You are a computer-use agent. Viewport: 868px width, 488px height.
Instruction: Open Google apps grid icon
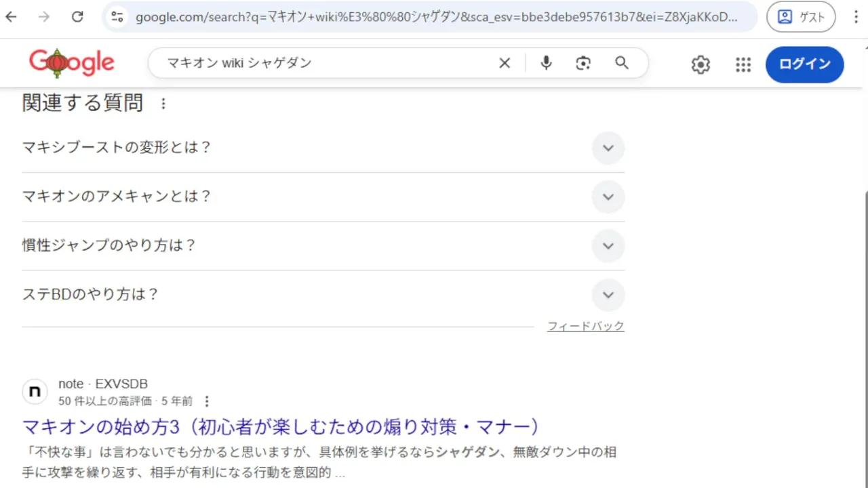pyautogui.click(x=743, y=64)
